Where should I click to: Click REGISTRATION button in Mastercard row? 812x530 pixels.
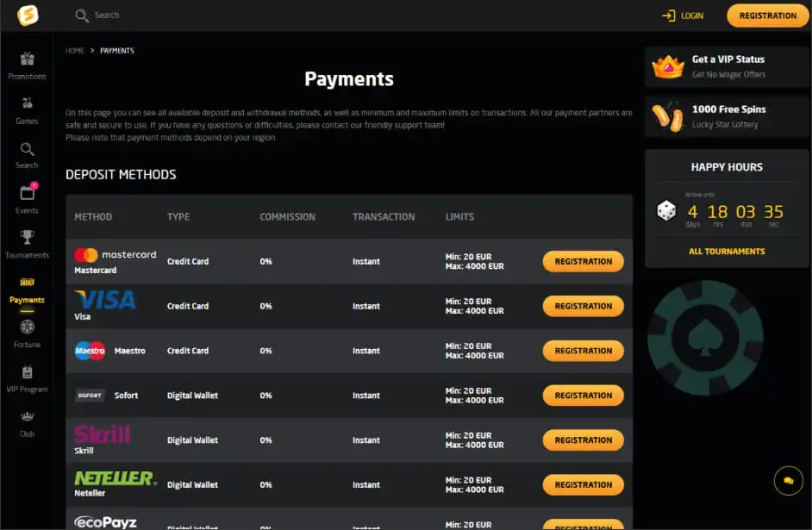(583, 261)
